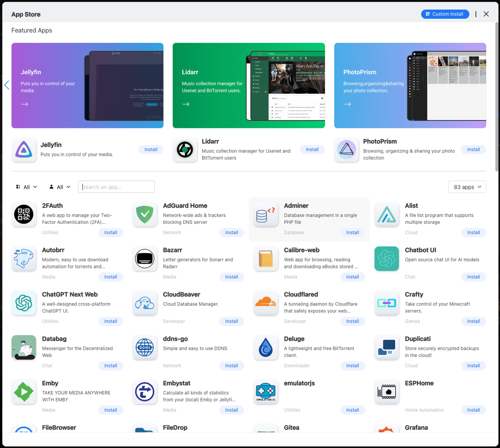Install Lidarr from featured list
Image resolution: width=500 pixels, height=448 pixels.
coord(312,150)
